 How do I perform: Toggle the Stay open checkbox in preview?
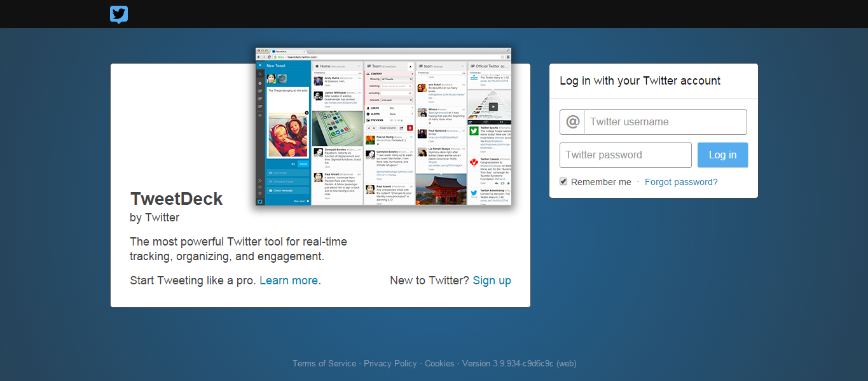[308, 201]
